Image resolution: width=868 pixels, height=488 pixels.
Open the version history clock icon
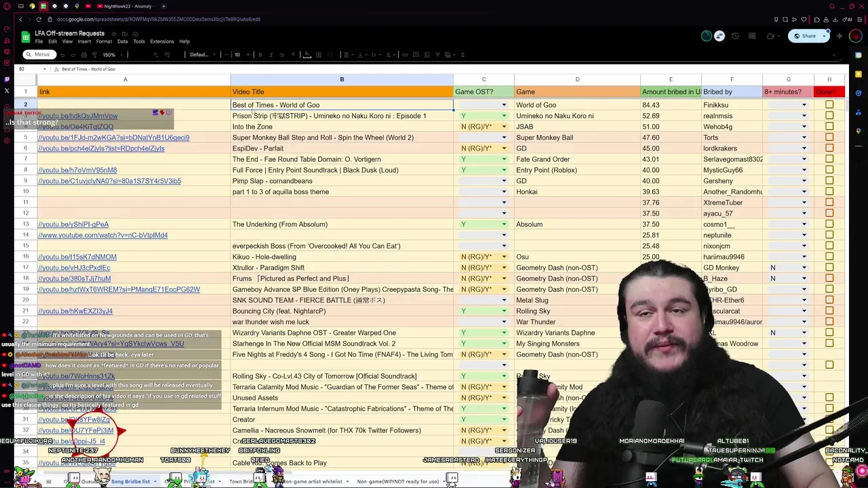coord(735,36)
